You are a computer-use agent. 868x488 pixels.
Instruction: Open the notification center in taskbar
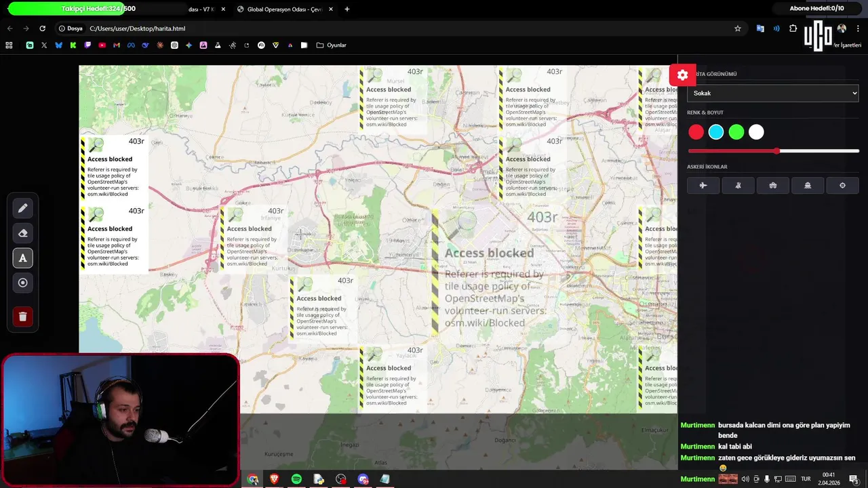click(x=854, y=479)
